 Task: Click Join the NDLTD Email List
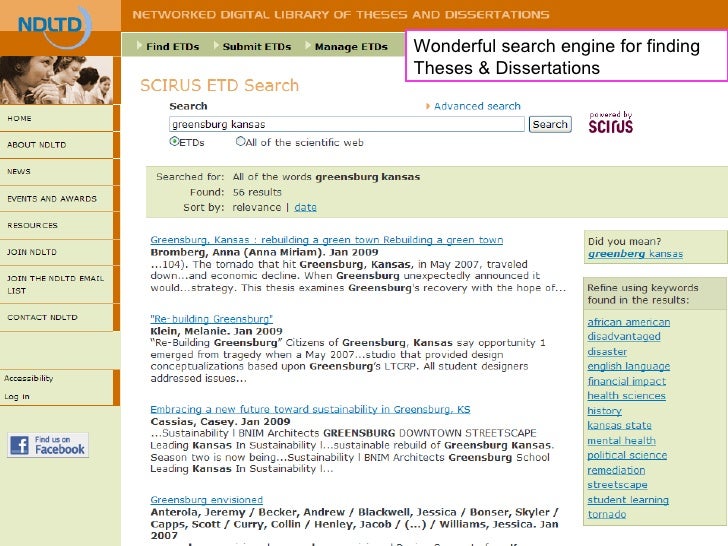click(x=56, y=285)
